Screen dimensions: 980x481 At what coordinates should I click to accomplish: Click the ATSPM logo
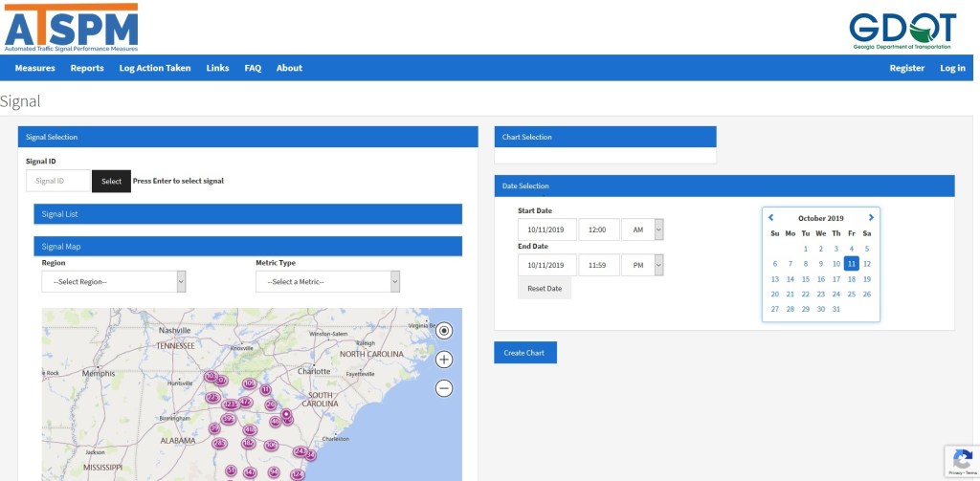(x=71, y=27)
